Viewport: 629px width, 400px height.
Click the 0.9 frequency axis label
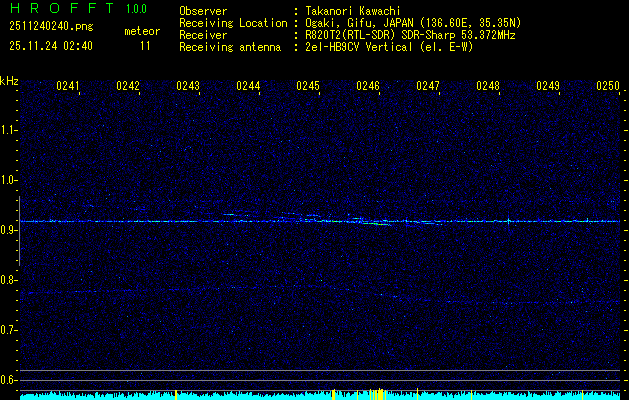pos(9,230)
